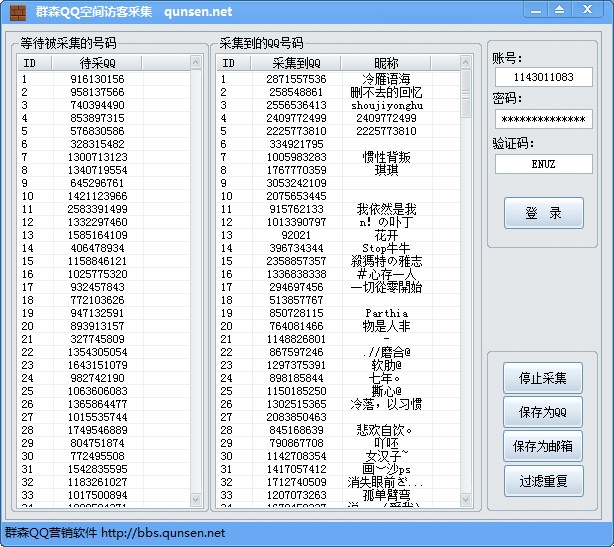Select nickname shoujiyonghu
Image resolution: width=614 pixels, height=547 pixels.
point(387,105)
